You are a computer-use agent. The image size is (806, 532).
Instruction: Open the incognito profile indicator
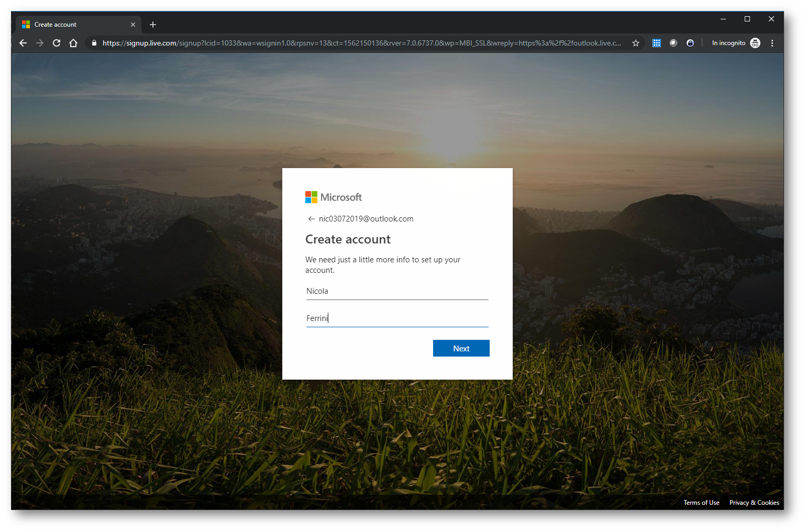coord(736,43)
